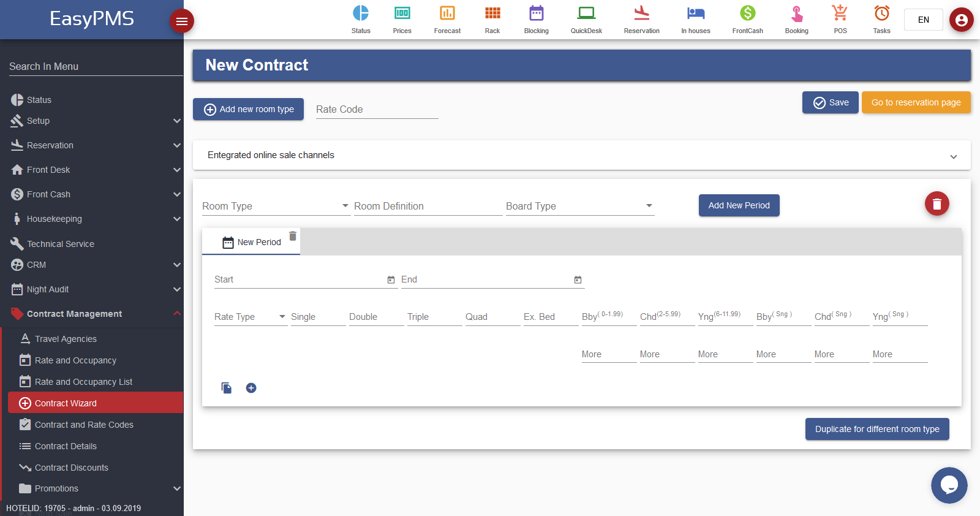Open the Rate Type dropdown

click(x=251, y=316)
